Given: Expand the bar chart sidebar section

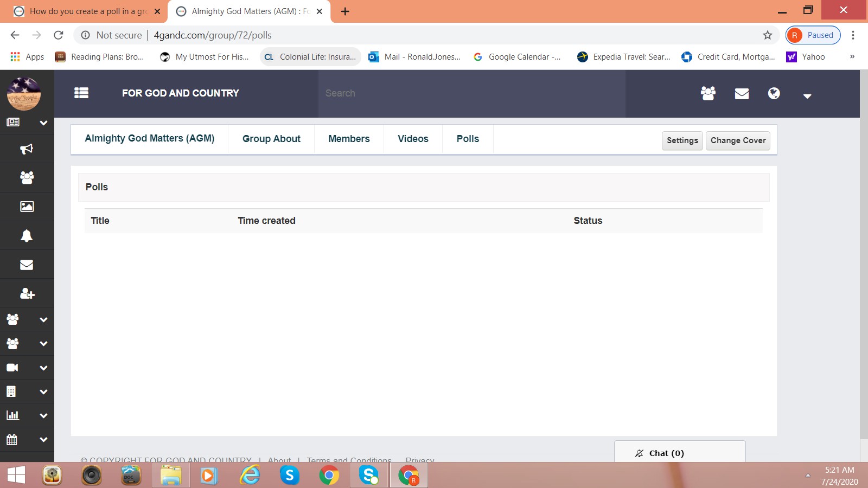Looking at the screenshot, I should click(x=43, y=416).
